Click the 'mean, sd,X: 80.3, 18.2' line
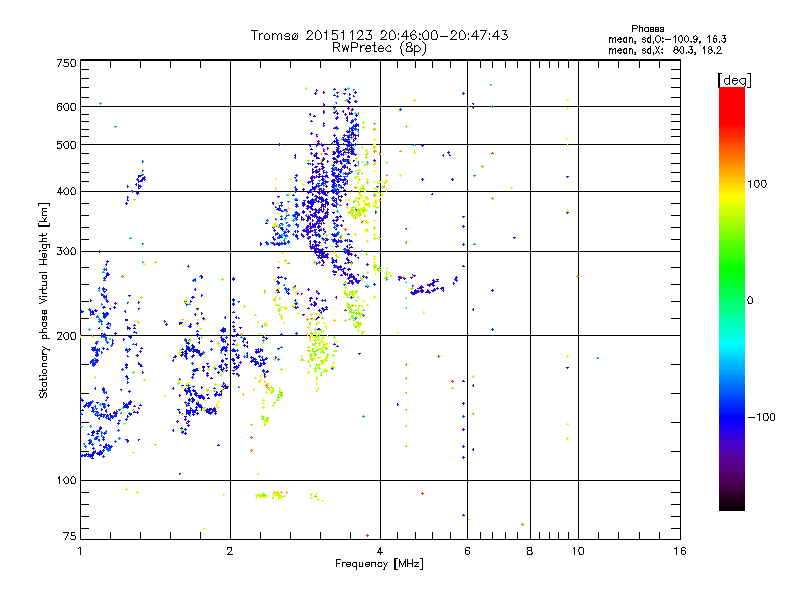 pyautogui.click(x=665, y=50)
